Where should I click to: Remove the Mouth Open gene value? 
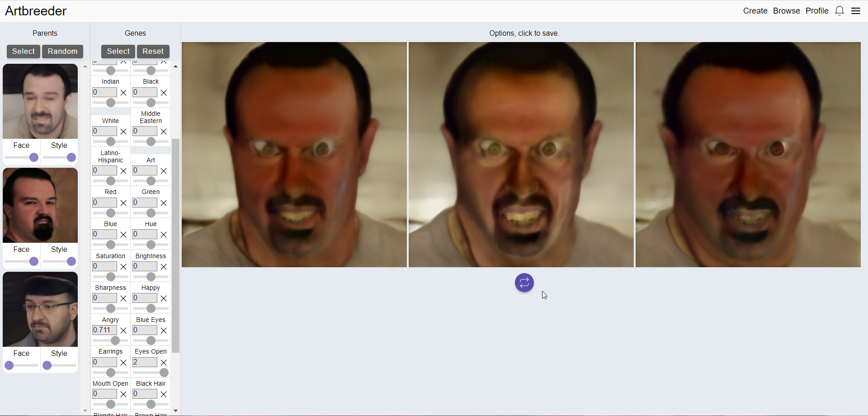123,394
